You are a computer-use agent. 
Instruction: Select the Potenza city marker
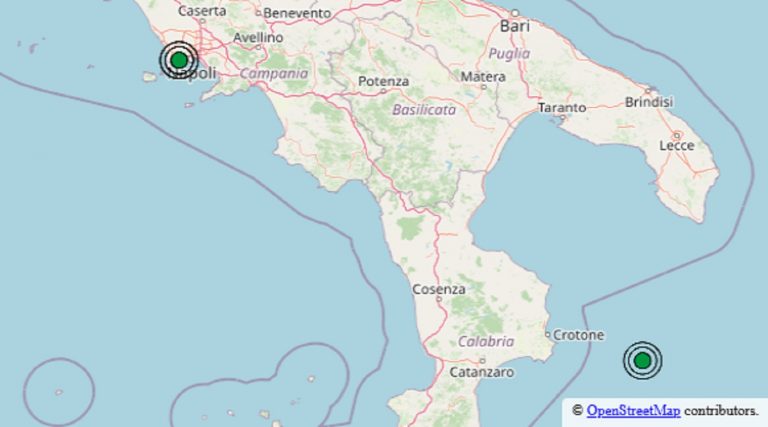tap(384, 91)
